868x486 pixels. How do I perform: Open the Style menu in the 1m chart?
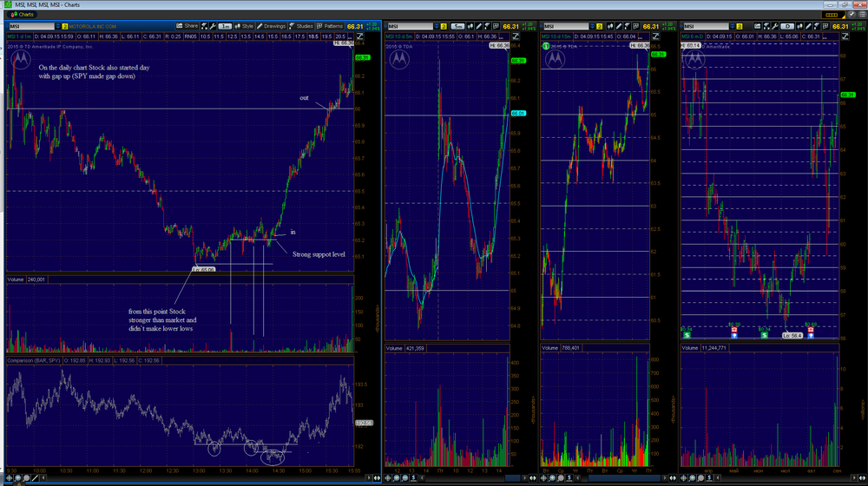(244, 26)
